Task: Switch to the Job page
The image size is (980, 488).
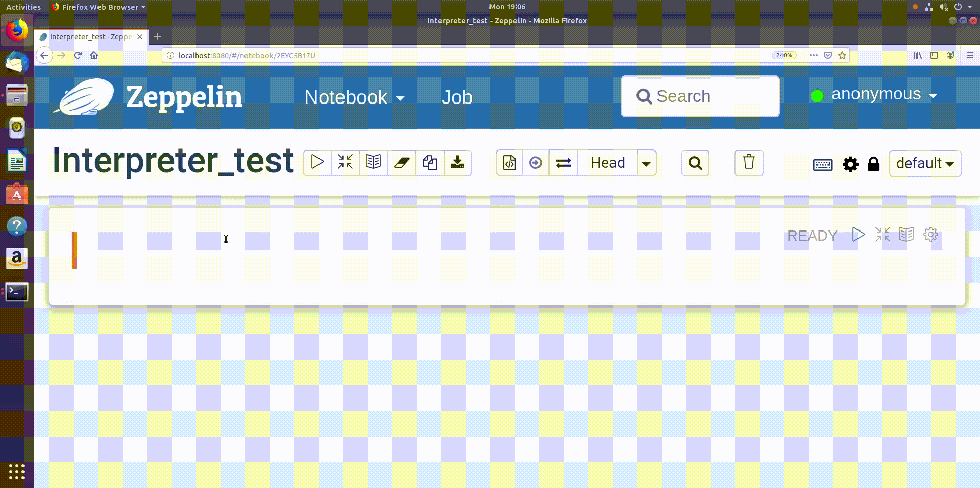Action: [456, 97]
